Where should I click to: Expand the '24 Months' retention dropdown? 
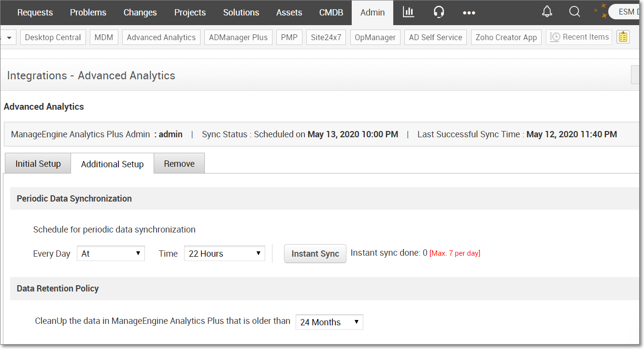tap(329, 322)
